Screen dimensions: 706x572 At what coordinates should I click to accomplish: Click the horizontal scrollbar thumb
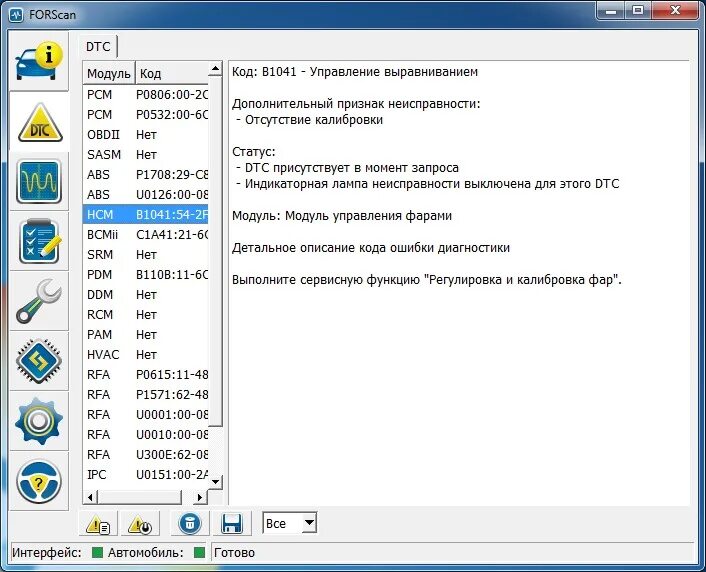point(140,497)
